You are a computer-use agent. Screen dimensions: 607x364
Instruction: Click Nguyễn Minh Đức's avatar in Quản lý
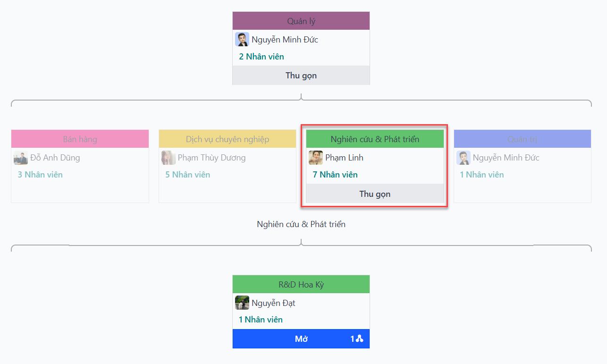(x=242, y=40)
